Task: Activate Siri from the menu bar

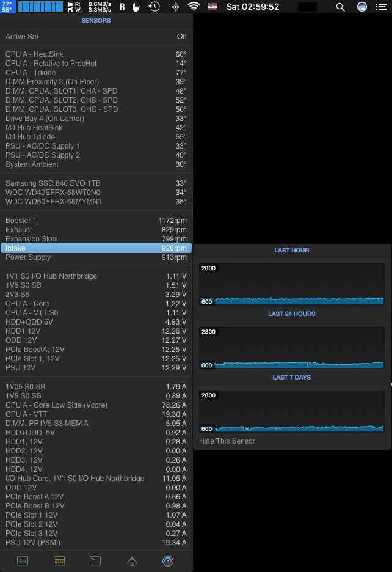Action: point(361,7)
